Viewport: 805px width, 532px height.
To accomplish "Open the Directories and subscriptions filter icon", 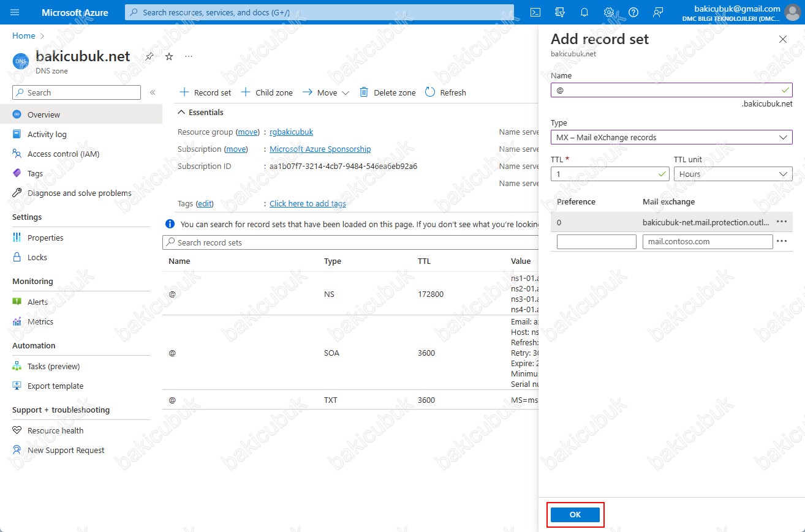I will point(559,12).
